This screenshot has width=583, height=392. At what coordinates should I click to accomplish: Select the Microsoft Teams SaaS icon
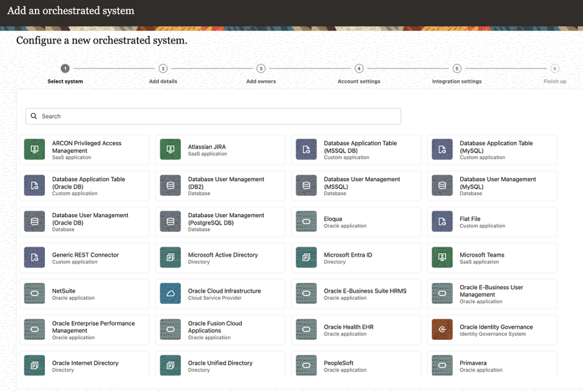point(442,258)
